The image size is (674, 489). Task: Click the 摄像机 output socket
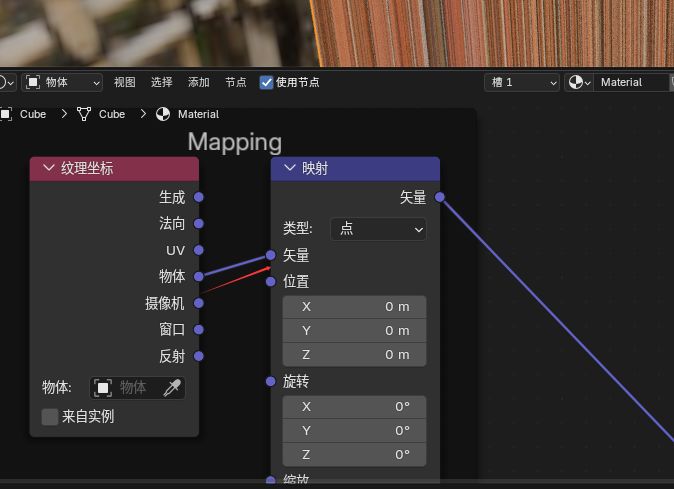(x=199, y=303)
